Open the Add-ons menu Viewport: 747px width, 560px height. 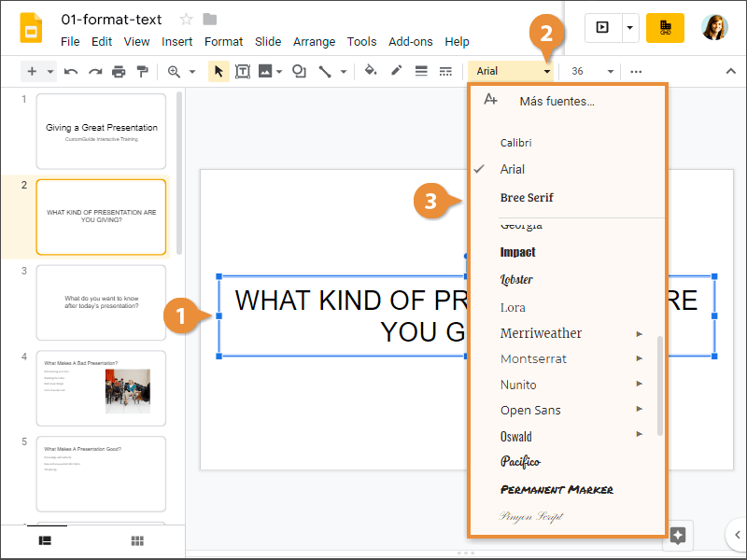[x=411, y=41]
